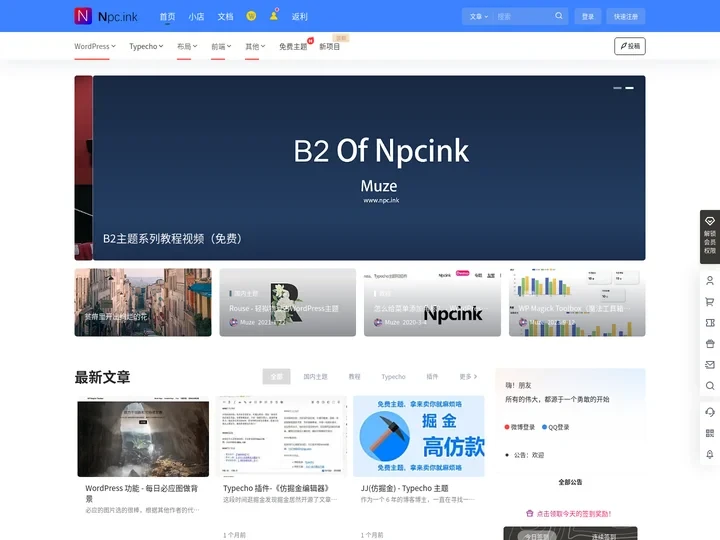Open the user profile icon in right sidebar
720x540 pixels.
[710, 281]
